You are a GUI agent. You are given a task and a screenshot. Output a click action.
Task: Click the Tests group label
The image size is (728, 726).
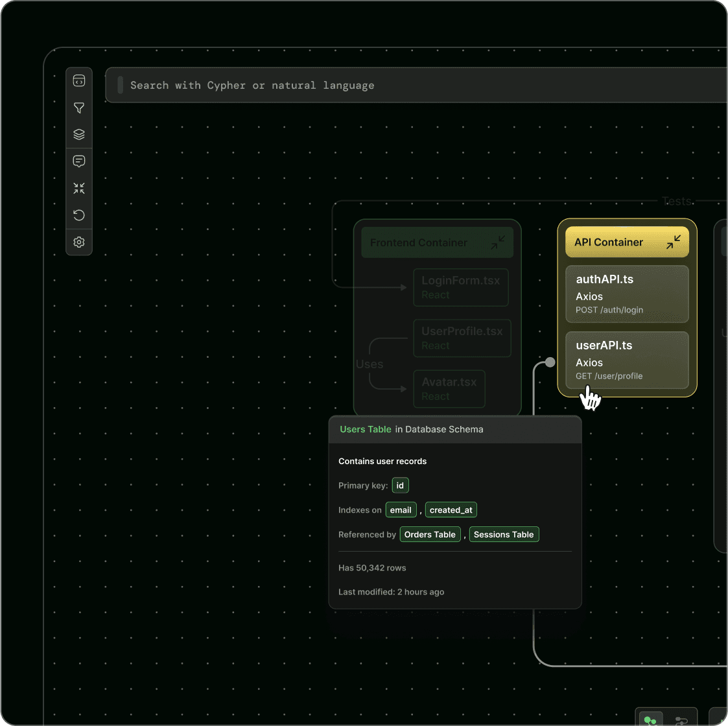[677, 201]
